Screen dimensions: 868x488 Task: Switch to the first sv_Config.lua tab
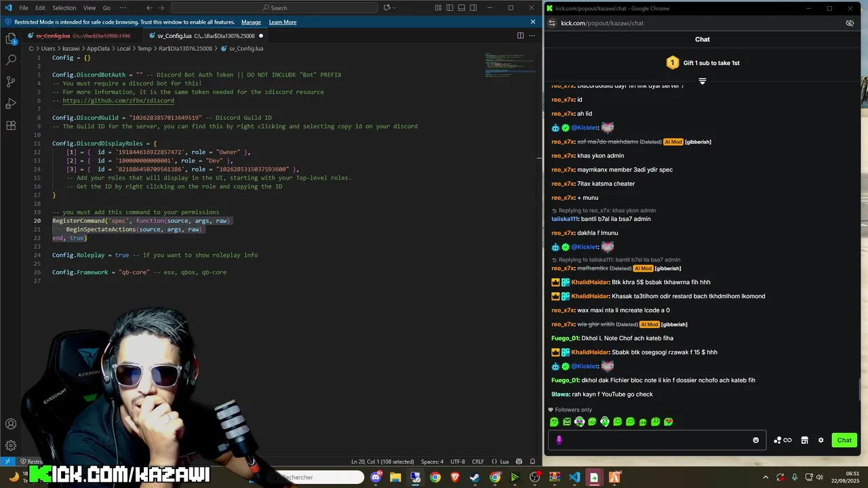pyautogui.click(x=83, y=35)
